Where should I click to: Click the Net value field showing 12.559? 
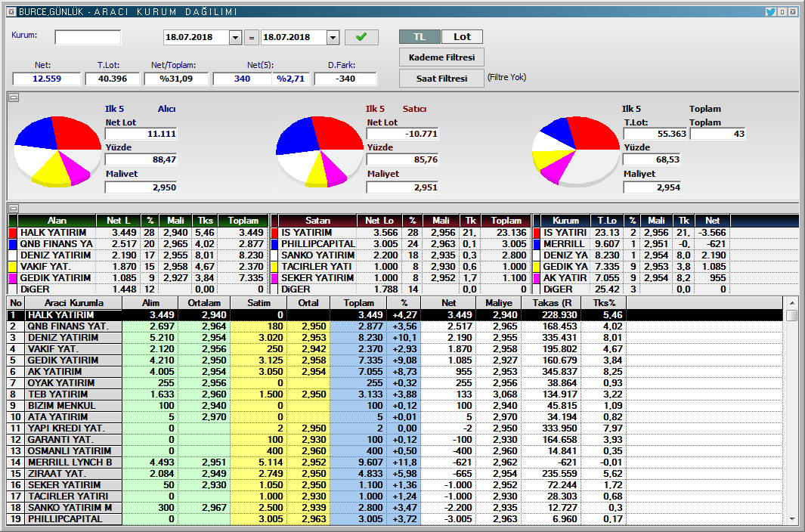point(47,79)
